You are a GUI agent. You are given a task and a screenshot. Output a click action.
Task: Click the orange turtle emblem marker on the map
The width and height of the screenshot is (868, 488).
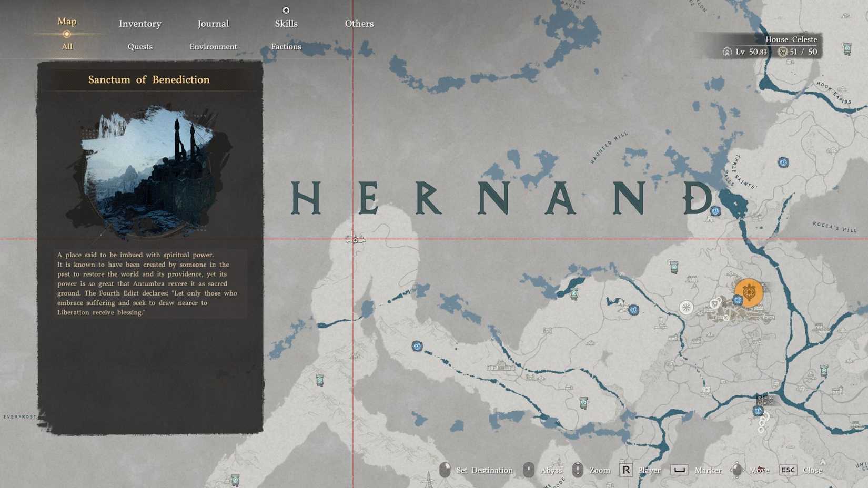[x=750, y=292]
